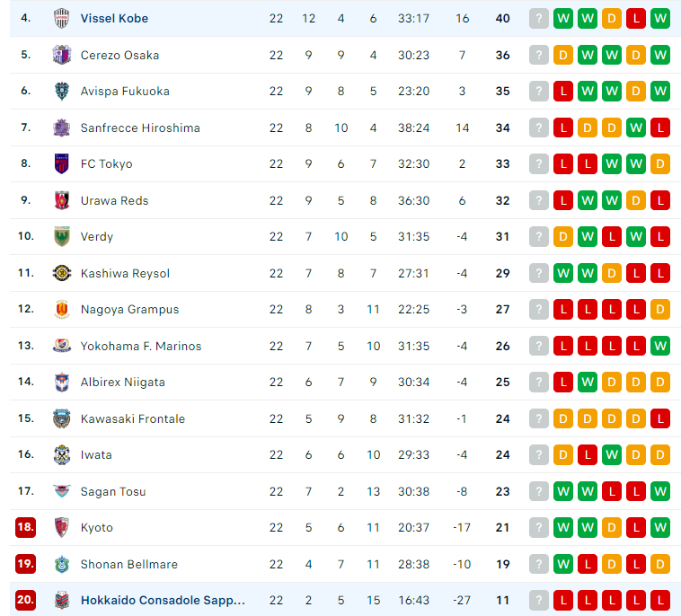Click the red position 20 badge
Image resolution: width=681 pixels, height=616 pixels.
tap(26, 600)
